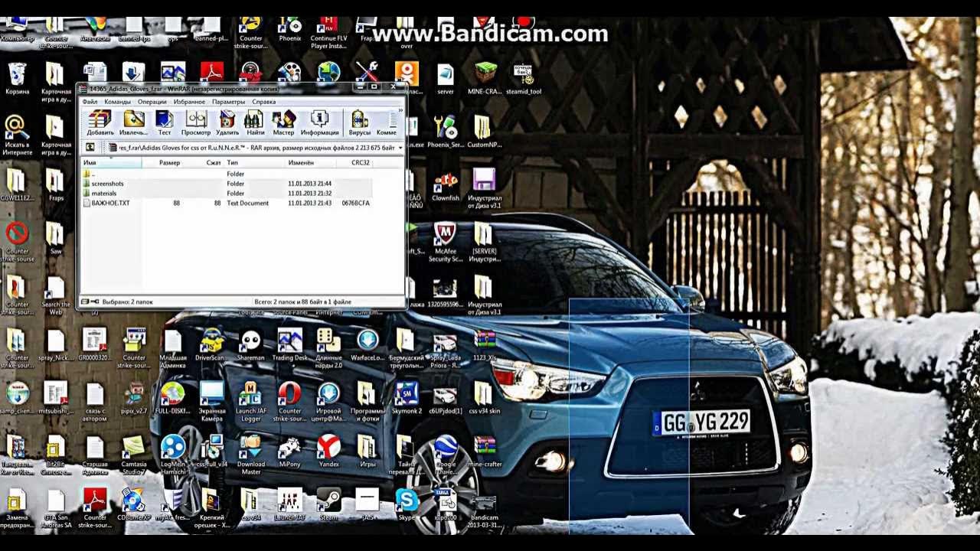980x551 pixels.
Task: Sort files by the Изменён column
Action: coord(310,162)
